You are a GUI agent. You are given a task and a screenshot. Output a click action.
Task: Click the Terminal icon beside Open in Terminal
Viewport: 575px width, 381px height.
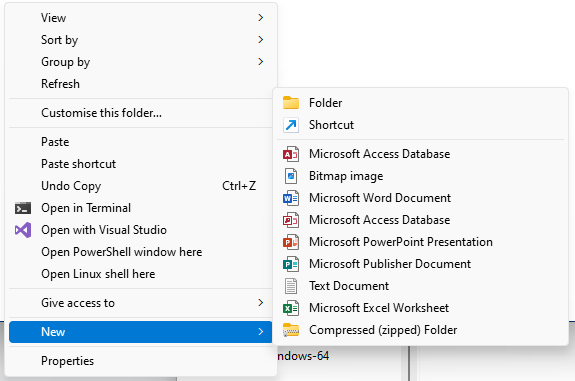point(23,208)
